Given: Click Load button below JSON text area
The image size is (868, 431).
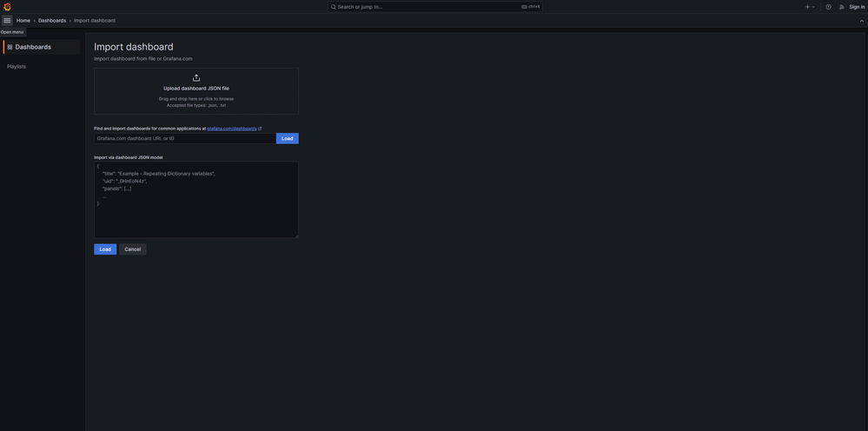Looking at the screenshot, I should 105,249.
